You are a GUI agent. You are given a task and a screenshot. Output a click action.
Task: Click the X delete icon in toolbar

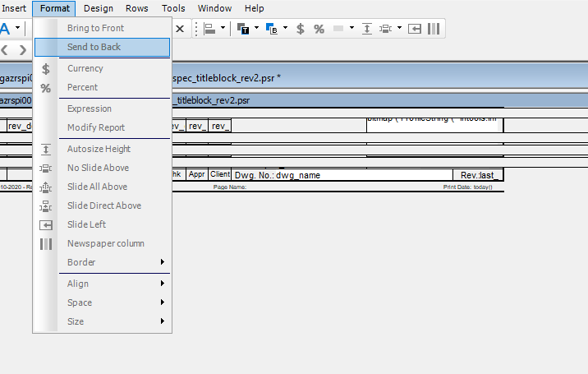pyautogui.click(x=180, y=29)
